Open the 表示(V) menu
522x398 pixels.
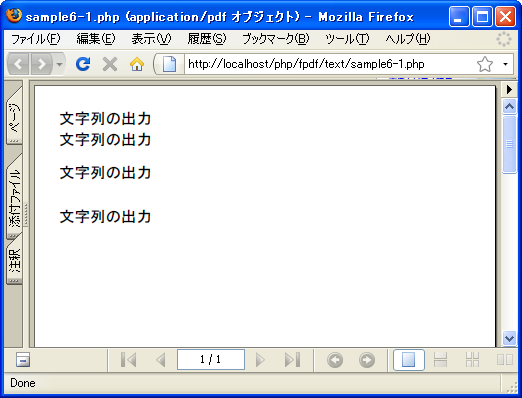(x=151, y=39)
